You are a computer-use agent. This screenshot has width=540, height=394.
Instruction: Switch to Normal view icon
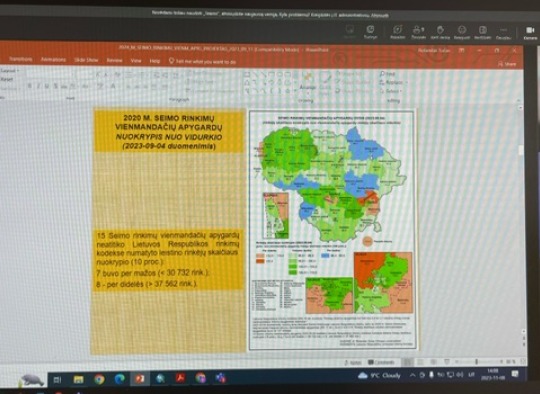[408, 362]
